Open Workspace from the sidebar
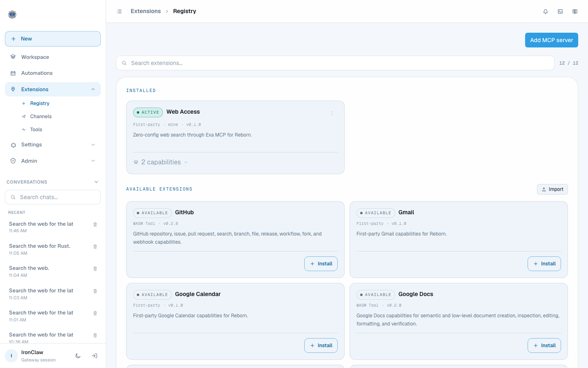The image size is (588, 368). tap(53, 57)
